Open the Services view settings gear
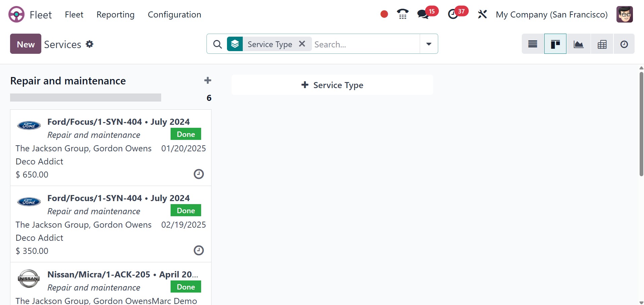This screenshot has height=305, width=644. (89, 44)
